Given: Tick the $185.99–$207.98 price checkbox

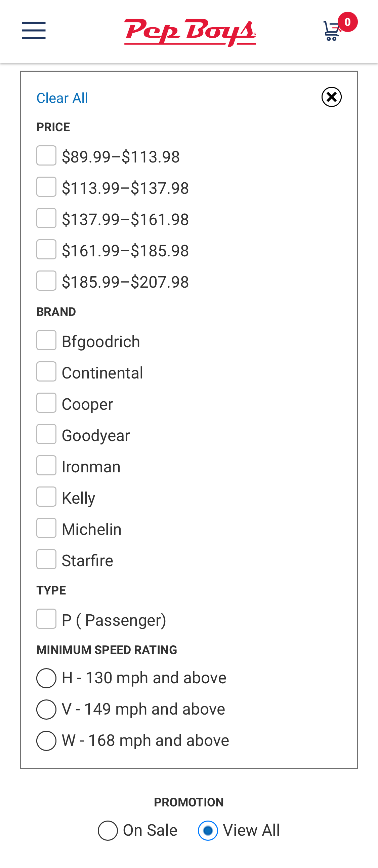Looking at the screenshot, I should click(46, 281).
